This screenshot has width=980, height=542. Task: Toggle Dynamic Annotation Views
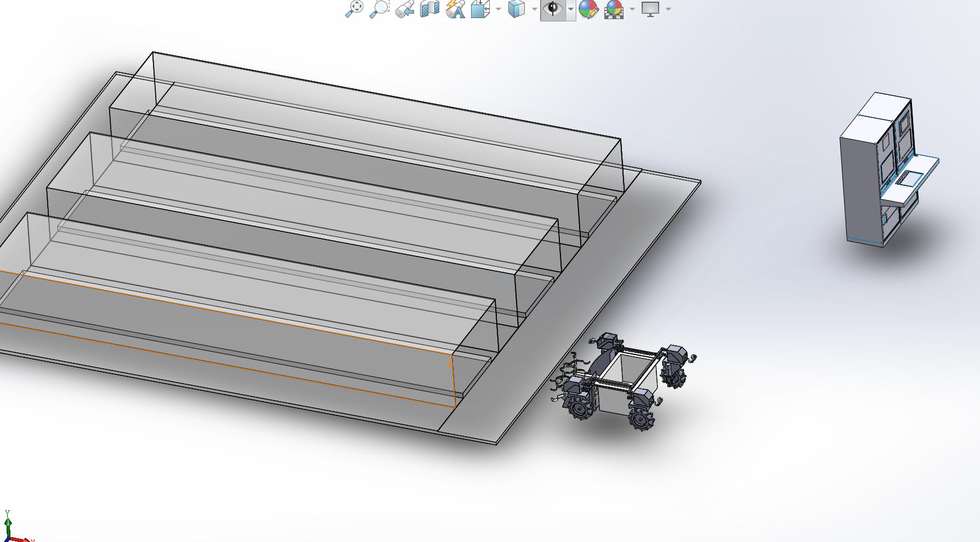pyautogui.click(x=455, y=9)
